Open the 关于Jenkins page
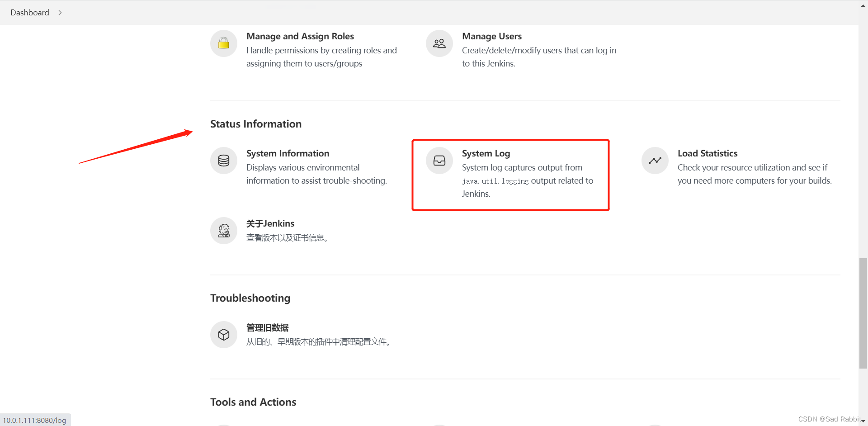 coord(270,223)
